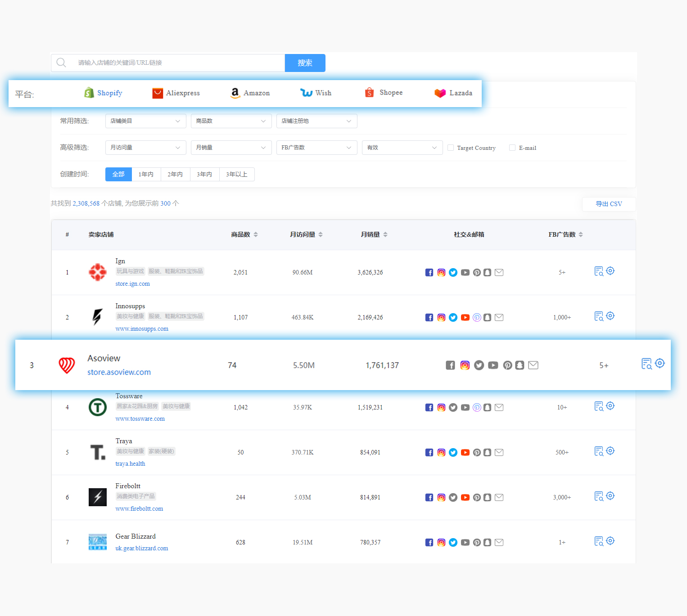Choose 3年内 creation time filter
This screenshot has width=687, height=616.
[205, 174]
